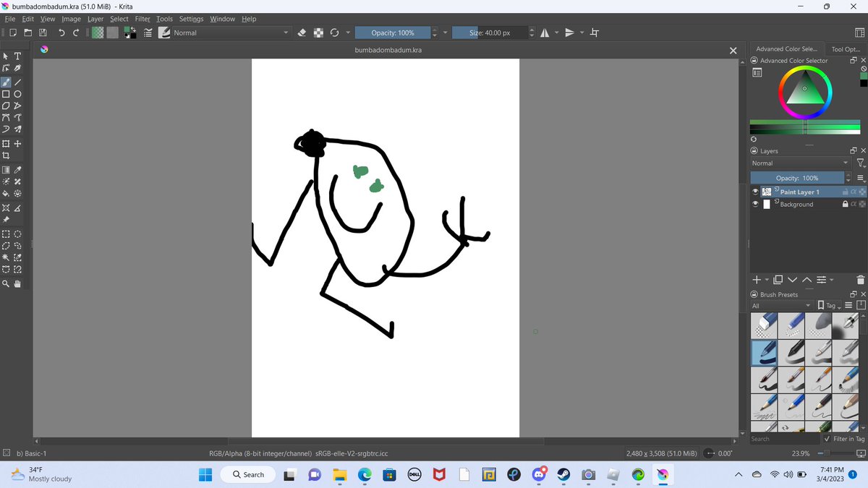This screenshot has height=488, width=868.
Task: Click the Redo arrow in toolbar
Action: point(75,33)
